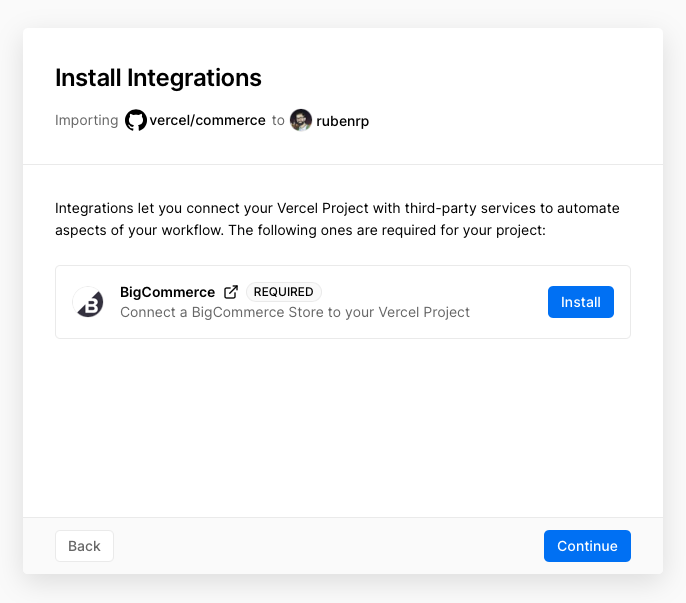Go back with the Back button

(84, 546)
